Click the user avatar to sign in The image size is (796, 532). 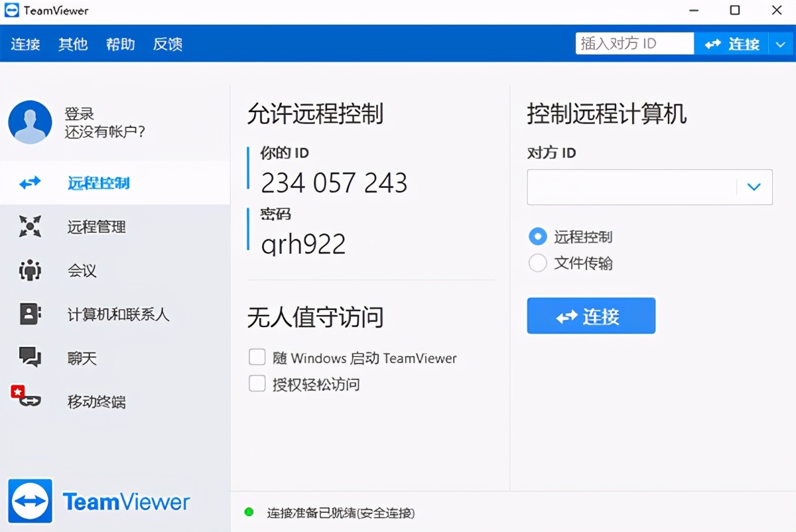click(30, 122)
